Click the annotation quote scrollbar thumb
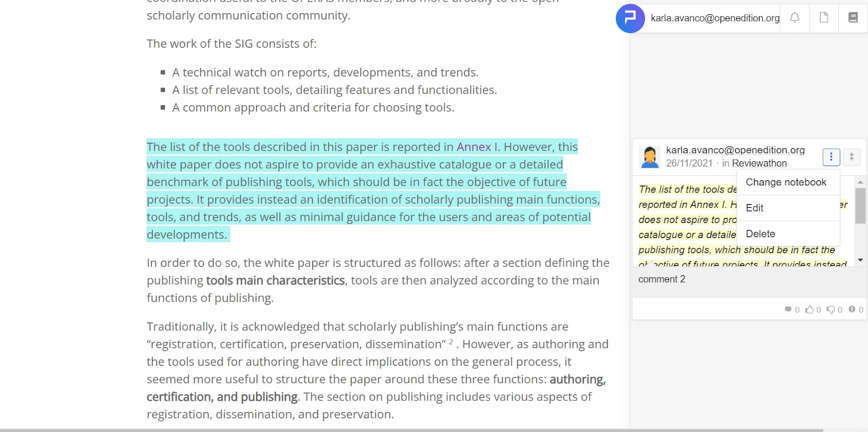The width and height of the screenshot is (868, 432). coord(860,206)
